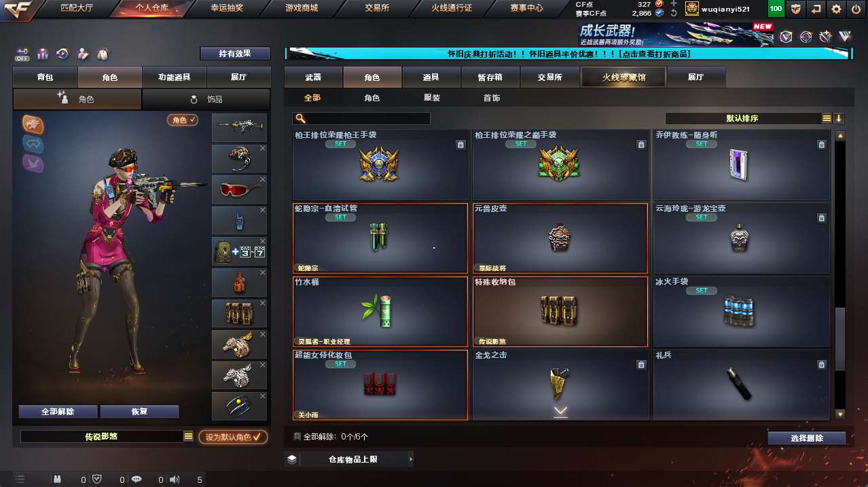The height and width of the screenshot is (487, 868).
Task: Open the settings gear icon
Action: coord(836,9)
